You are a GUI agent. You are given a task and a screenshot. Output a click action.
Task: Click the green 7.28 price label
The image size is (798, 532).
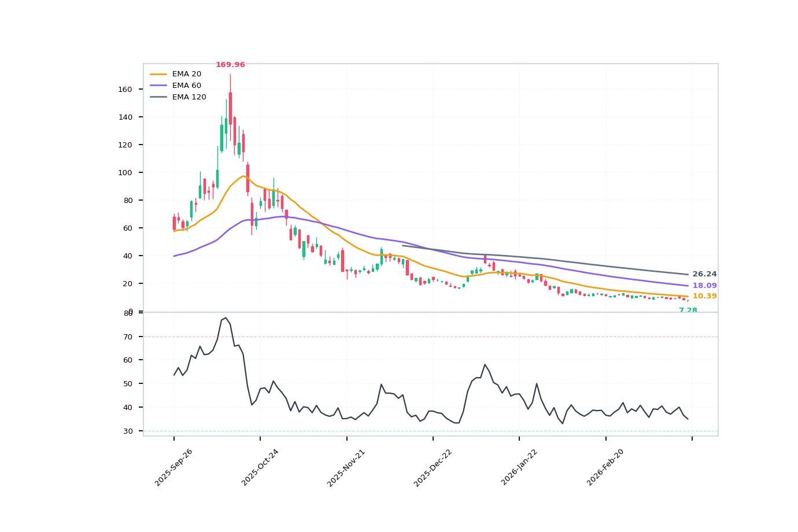[688, 311]
